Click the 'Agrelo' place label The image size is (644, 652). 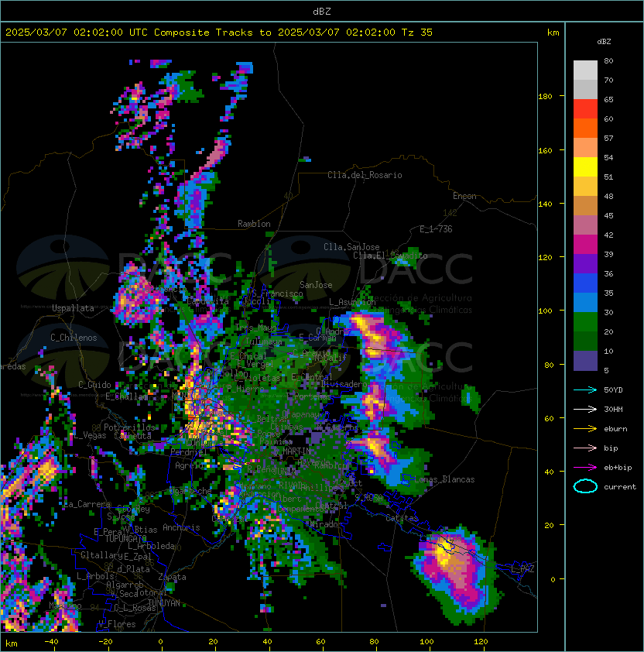pyautogui.click(x=189, y=465)
